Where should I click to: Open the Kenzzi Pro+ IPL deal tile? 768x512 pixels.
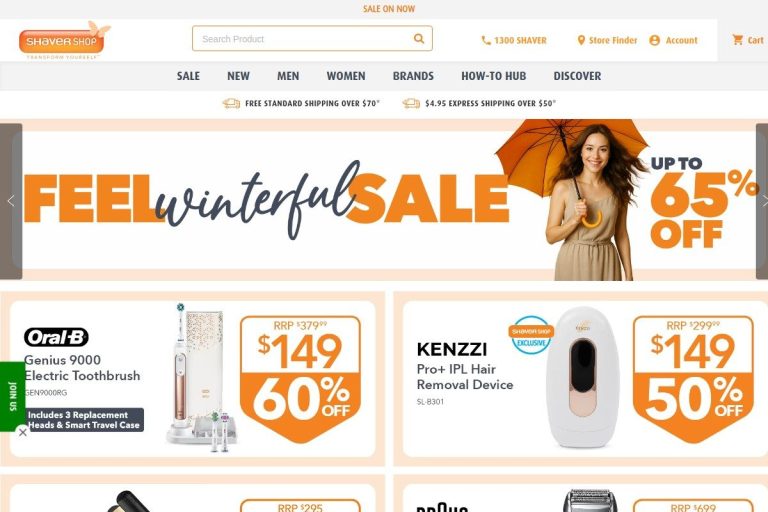585,379
